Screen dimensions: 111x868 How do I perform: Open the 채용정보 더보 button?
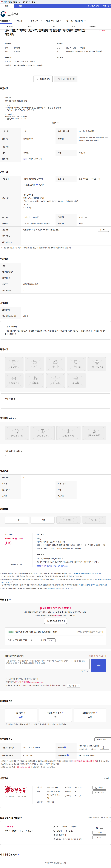pyautogui.click(x=99, y=792)
